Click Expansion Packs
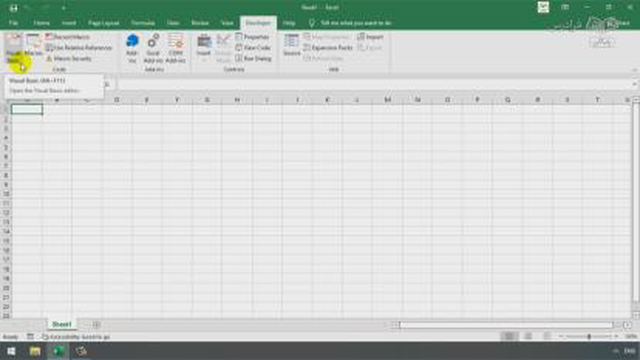The width and height of the screenshot is (640, 360). pyautogui.click(x=328, y=48)
